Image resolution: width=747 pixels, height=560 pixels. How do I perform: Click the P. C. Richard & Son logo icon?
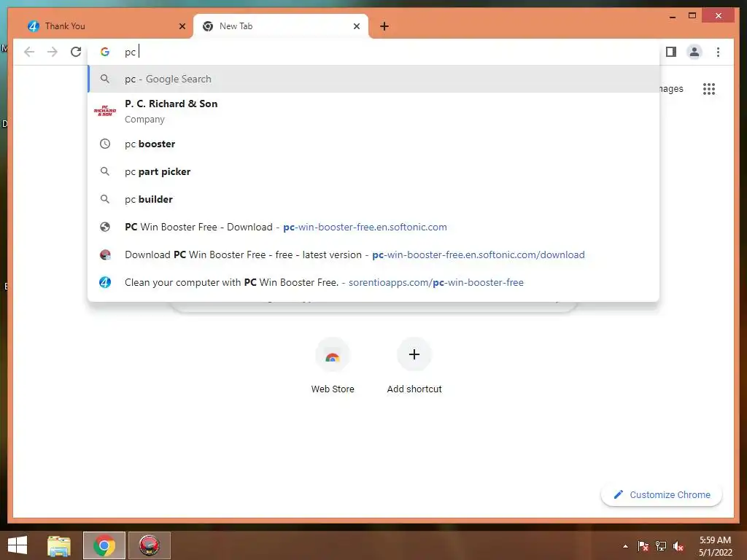tap(105, 111)
